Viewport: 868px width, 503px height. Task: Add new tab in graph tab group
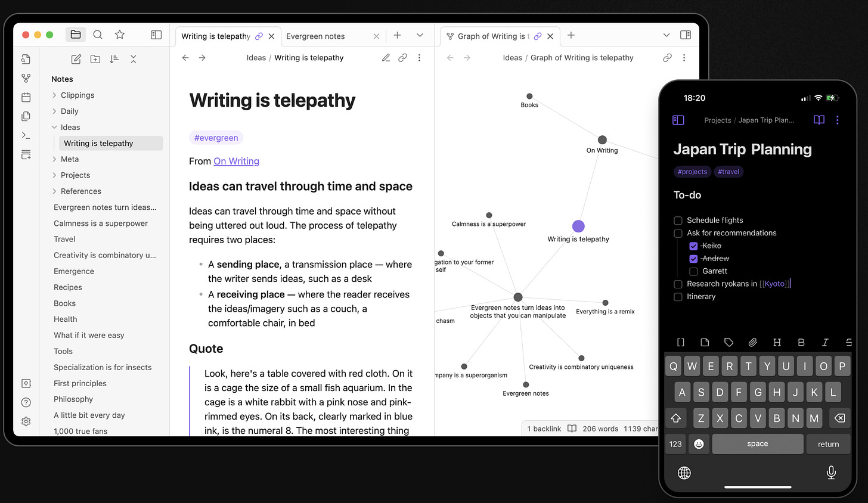pyautogui.click(x=571, y=35)
